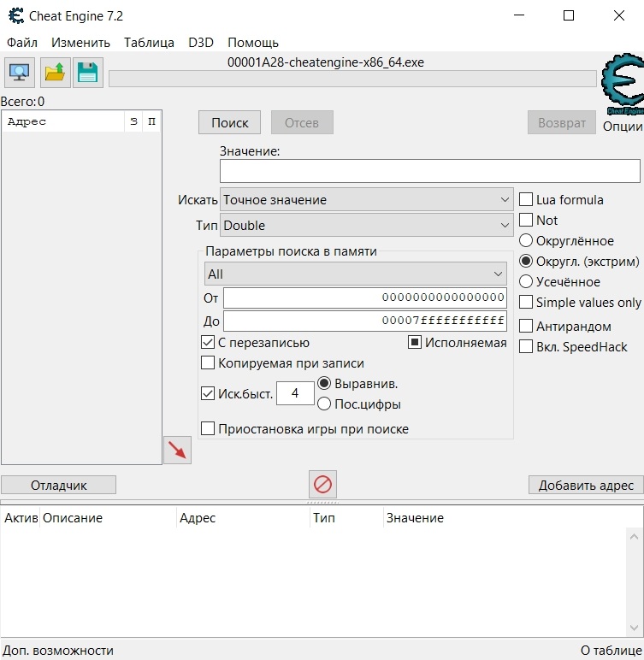644x660 pixels.
Task: Expand the All memory region dropdown
Action: click(356, 274)
